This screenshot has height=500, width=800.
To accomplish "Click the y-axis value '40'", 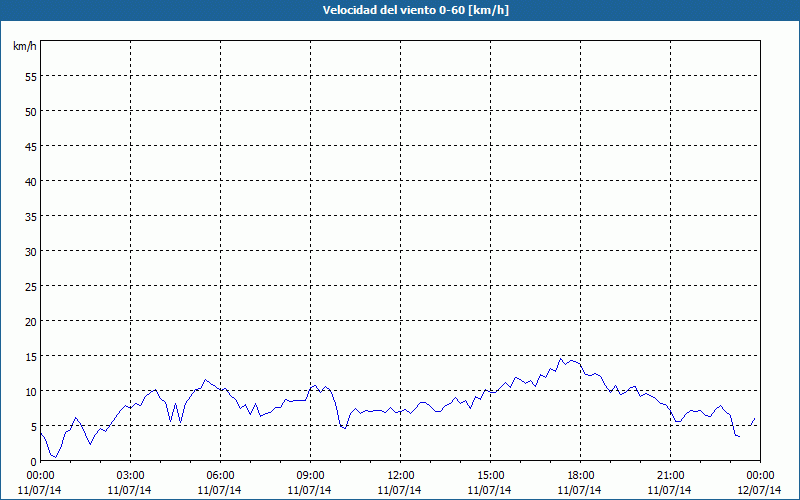I will click(x=31, y=182).
